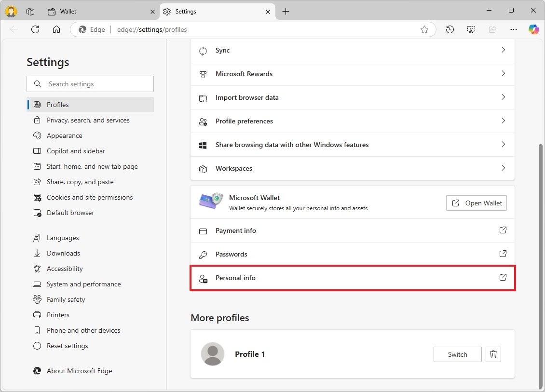Viewport: 545px width, 392px height.
Task: Open Share, copy, and paste settings
Action: pos(90,182)
